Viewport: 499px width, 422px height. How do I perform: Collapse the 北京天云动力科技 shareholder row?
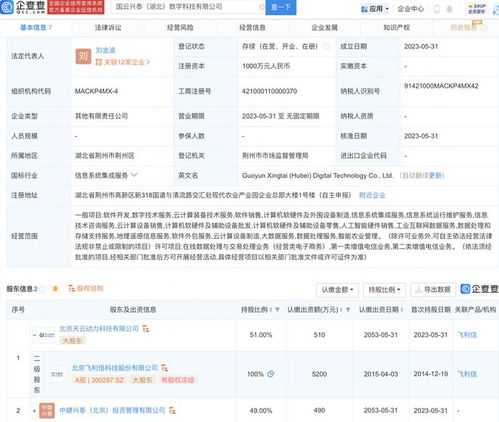(34, 335)
